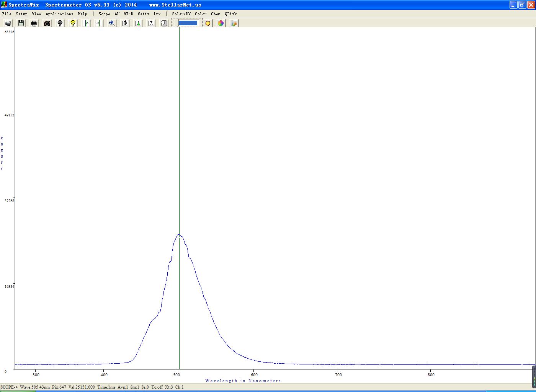Open the Setup menu
The height and width of the screenshot is (392, 536).
tap(21, 14)
